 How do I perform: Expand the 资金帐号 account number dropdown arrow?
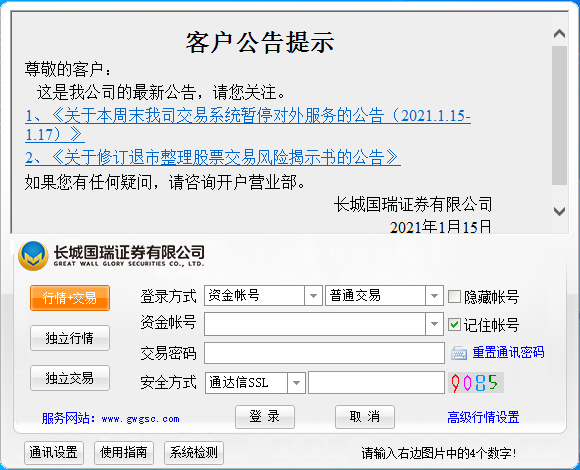(434, 324)
